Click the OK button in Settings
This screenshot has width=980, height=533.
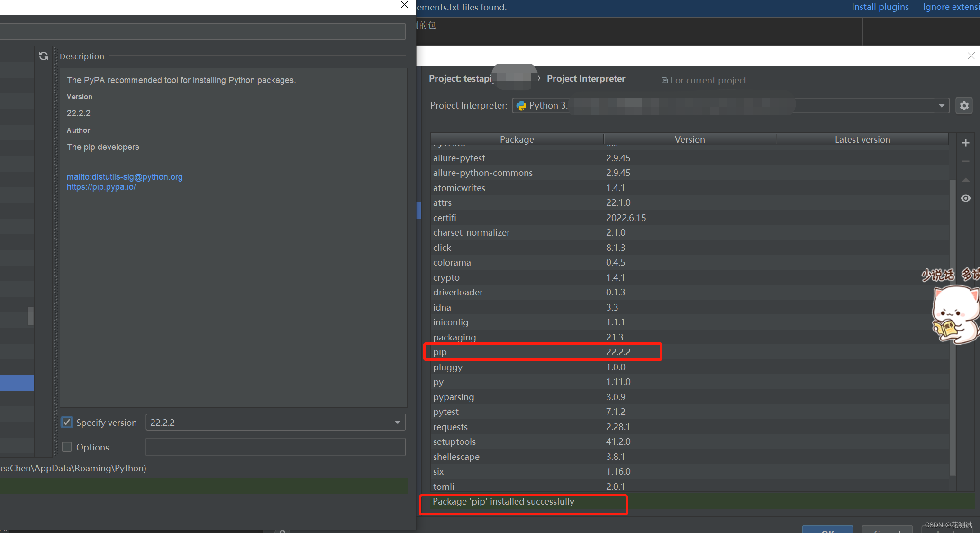[x=827, y=530]
